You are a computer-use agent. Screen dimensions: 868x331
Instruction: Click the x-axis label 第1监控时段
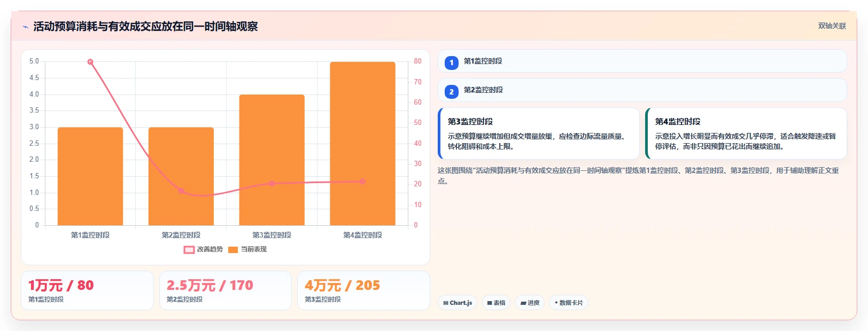coord(90,235)
